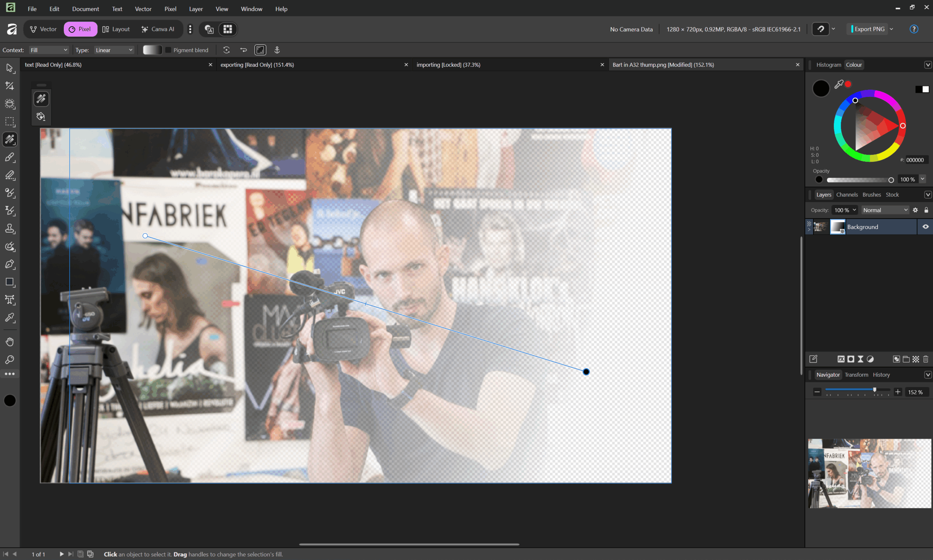Screen dimensions: 933x560
Task: Open the Context dropdown set to Fill
Action: tap(49, 50)
